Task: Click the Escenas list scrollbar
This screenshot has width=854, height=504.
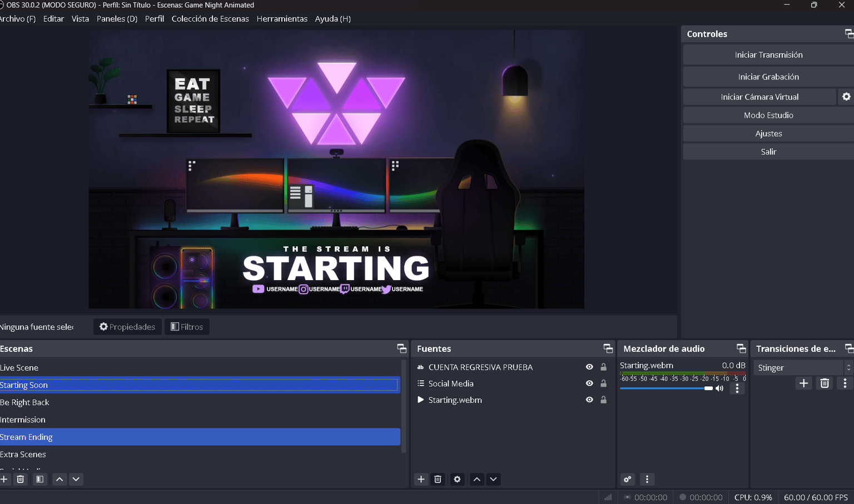Action: pos(404,406)
